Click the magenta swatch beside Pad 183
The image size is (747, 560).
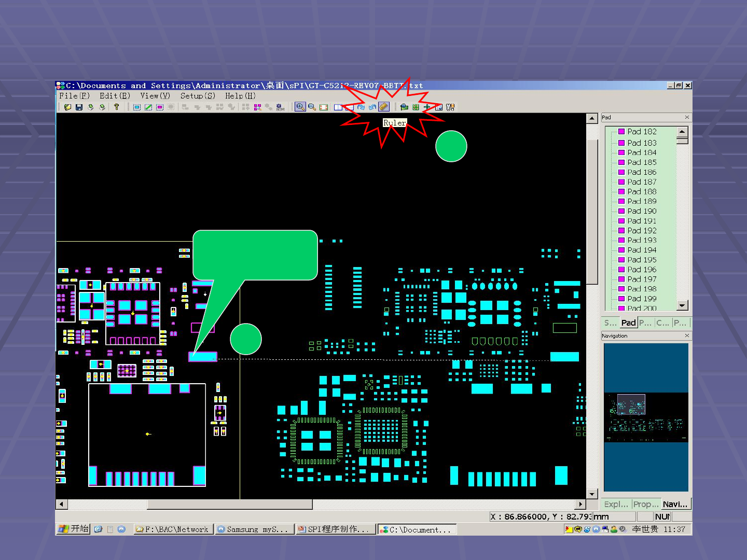click(621, 143)
